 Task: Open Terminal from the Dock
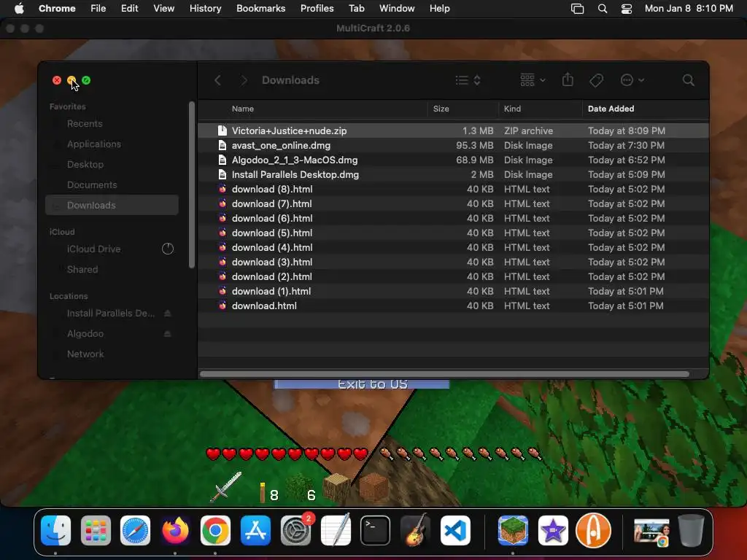point(376,530)
